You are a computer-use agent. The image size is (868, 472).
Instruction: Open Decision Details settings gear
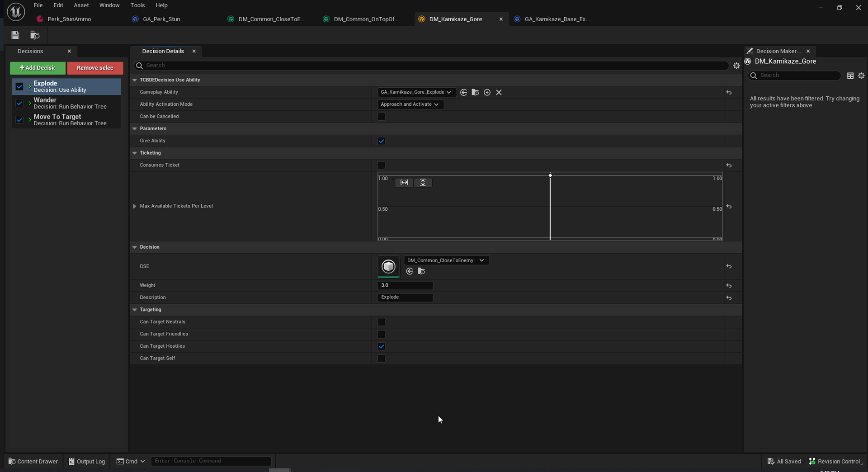click(736, 66)
